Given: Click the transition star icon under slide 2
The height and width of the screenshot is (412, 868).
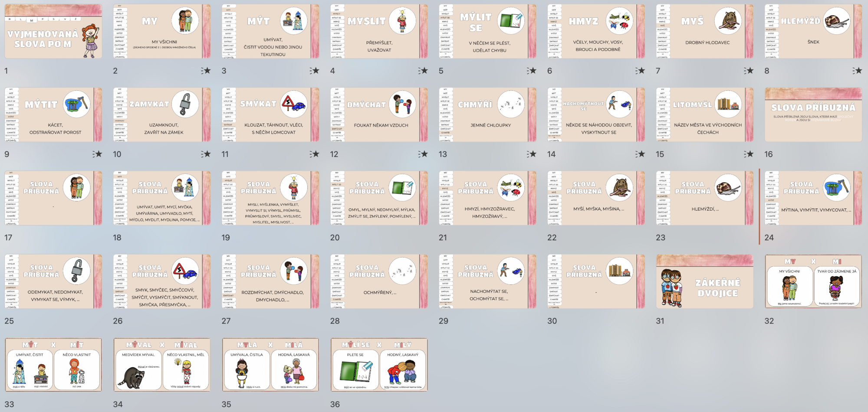Looking at the screenshot, I should pos(206,71).
